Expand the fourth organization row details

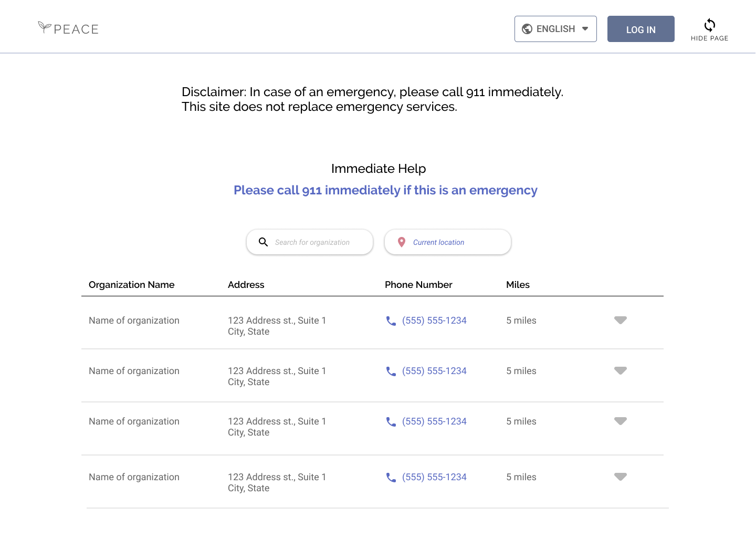621,477
